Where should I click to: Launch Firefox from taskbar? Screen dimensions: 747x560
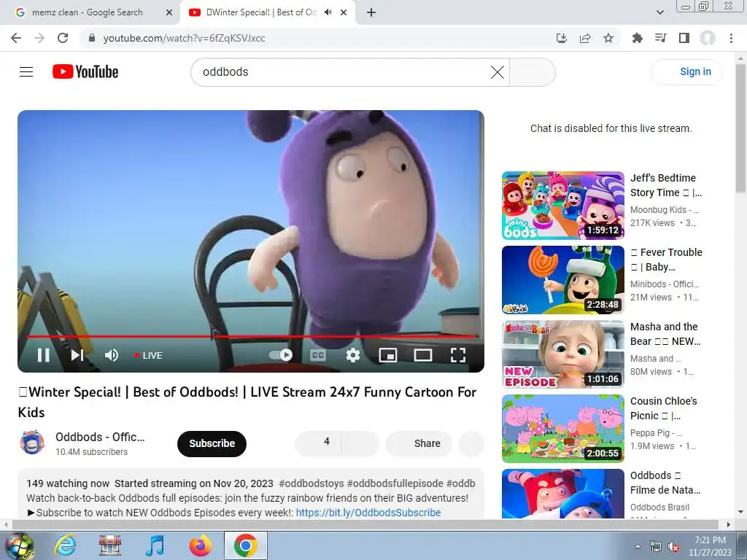point(200,545)
